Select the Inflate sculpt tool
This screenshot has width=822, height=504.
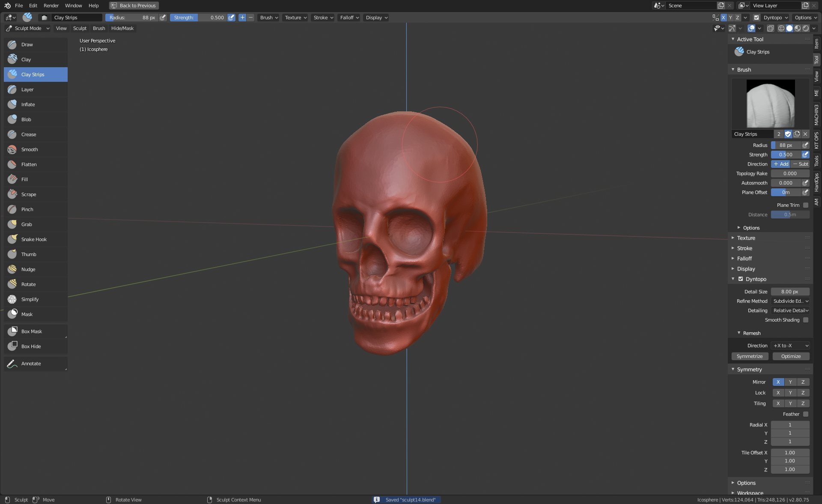coord(28,104)
